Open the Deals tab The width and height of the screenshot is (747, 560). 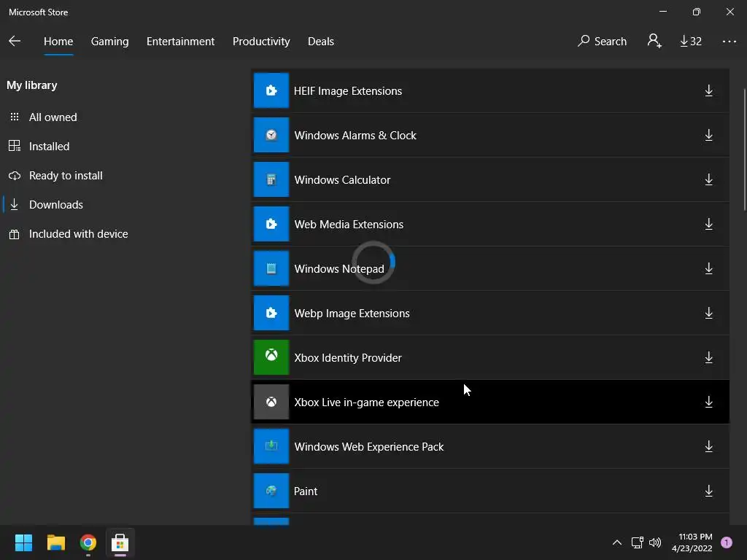321,42
